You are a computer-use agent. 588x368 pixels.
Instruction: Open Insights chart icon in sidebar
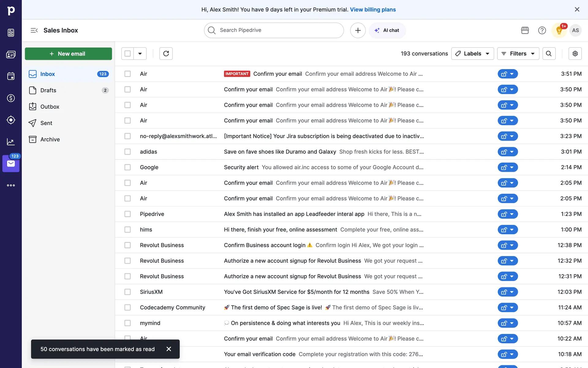[x=11, y=142]
